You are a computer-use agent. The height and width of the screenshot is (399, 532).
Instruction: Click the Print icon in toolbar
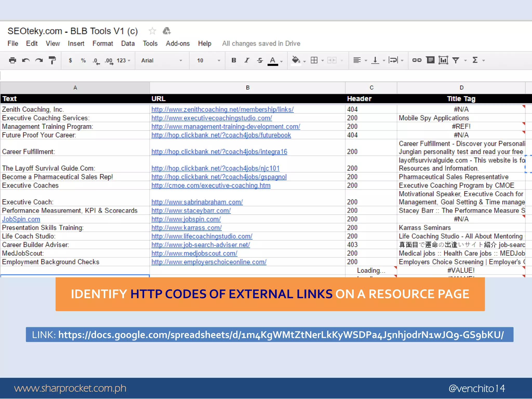12,60
